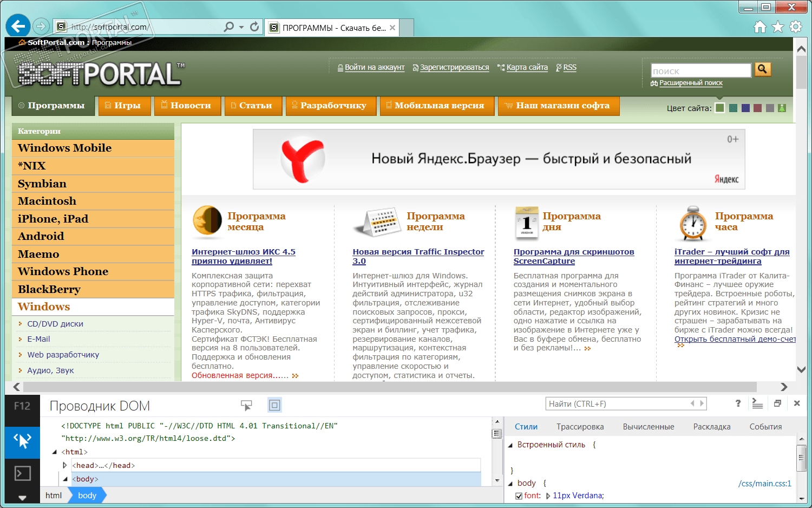The width and height of the screenshot is (812, 508).
Task: Click the Yandex Browser banner logo
Action: pyautogui.click(x=303, y=159)
